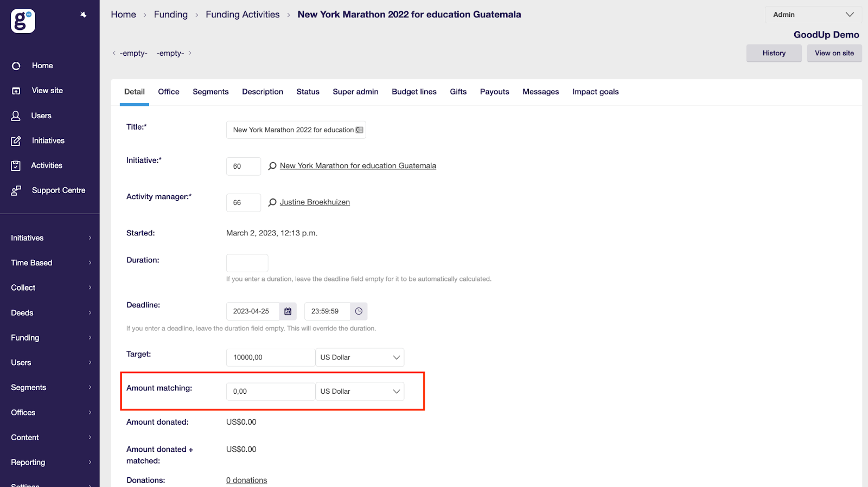The height and width of the screenshot is (487, 868).
Task: Switch to the Detail tab
Action: click(135, 92)
